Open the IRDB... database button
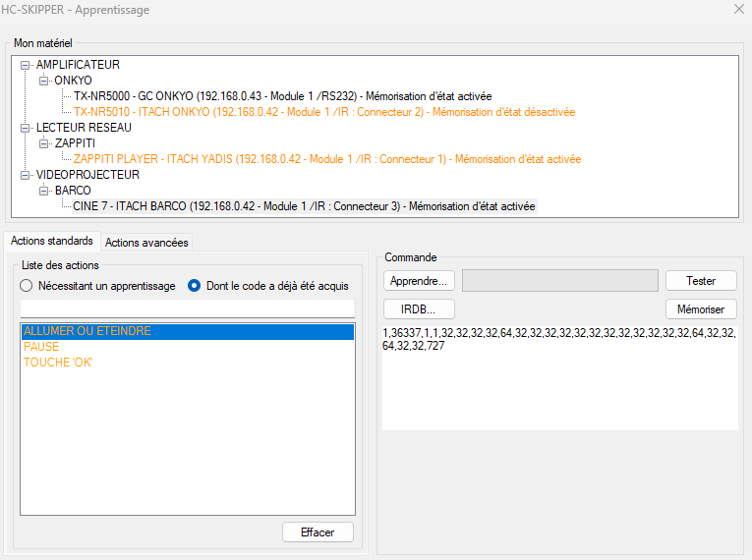The width and height of the screenshot is (752, 560). [x=419, y=309]
